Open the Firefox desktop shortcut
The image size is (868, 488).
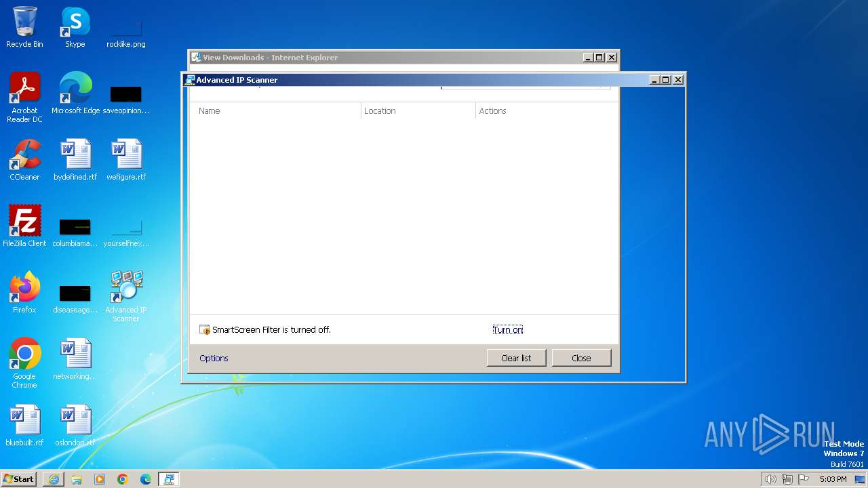(x=24, y=293)
